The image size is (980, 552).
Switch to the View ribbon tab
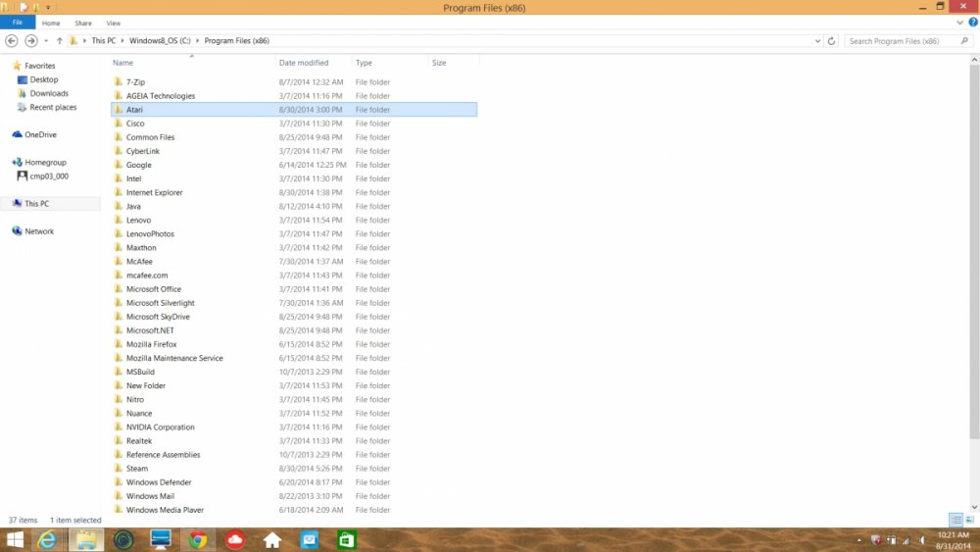coord(113,24)
